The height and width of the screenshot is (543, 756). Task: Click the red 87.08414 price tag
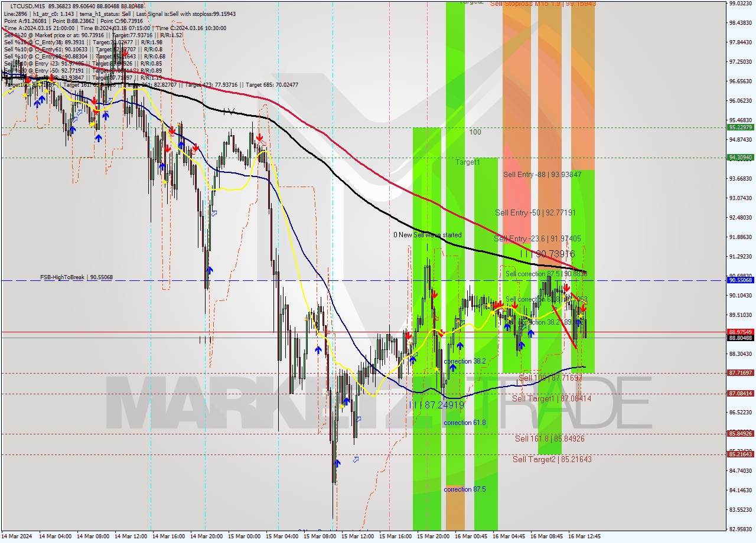point(741,394)
